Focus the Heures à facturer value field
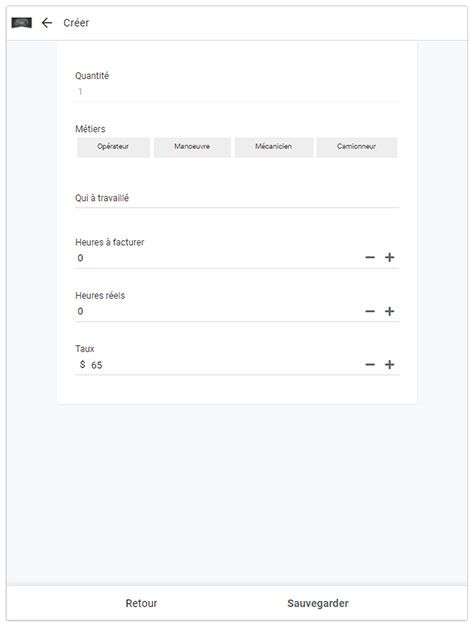The height and width of the screenshot is (626, 471). tap(219, 258)
